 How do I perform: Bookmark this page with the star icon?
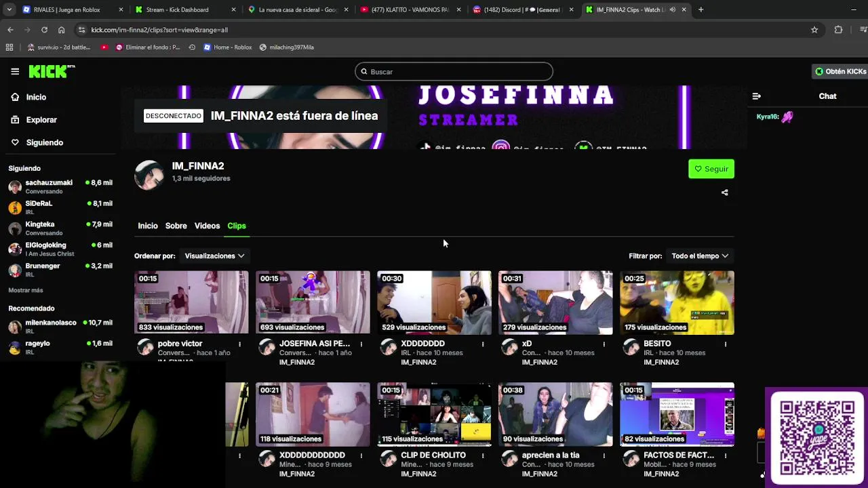(x=814, y=30)
